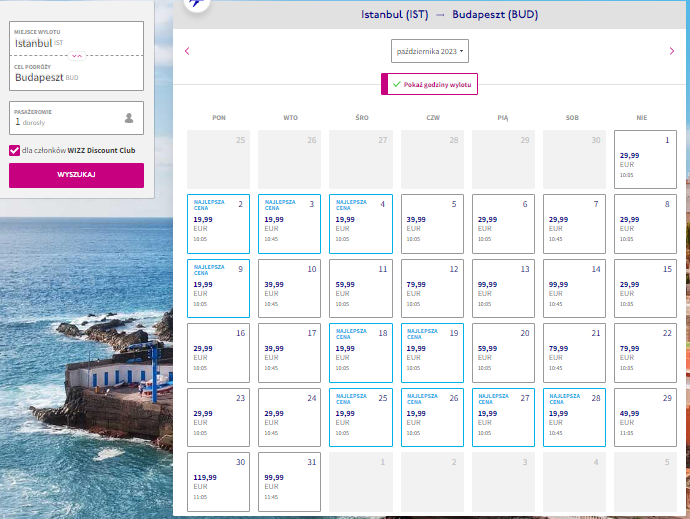This screenshot has height=519, width=690.
Task: Click the WYSZUKAJ search button
Action: (77, 175)
